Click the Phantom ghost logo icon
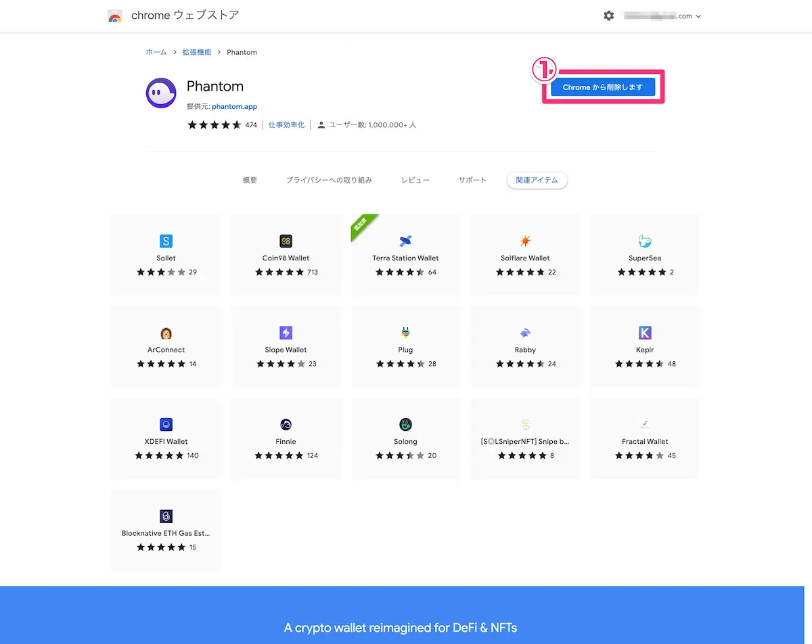812x644 pixels. coord(161,93)
